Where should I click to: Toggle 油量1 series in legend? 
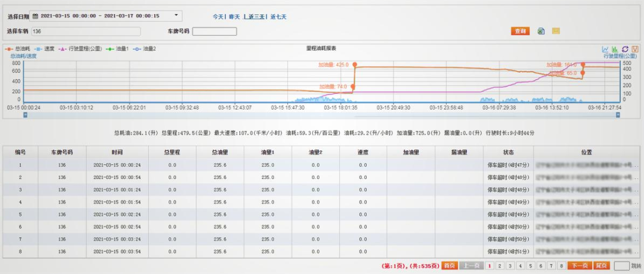[117, 49]
